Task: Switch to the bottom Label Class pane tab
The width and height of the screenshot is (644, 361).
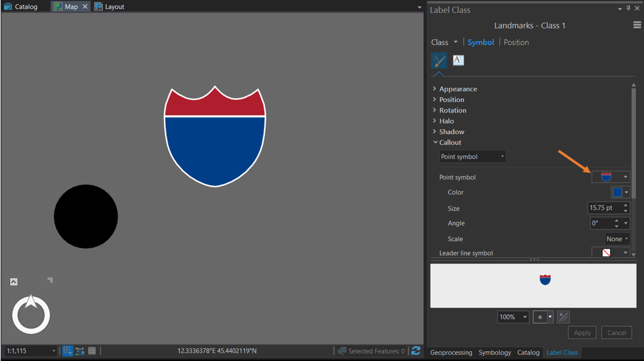Action: coord(562,352)
